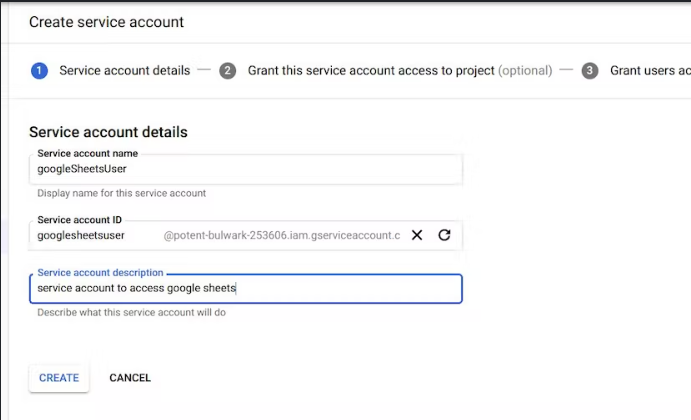Jump to the 'Grant users' step label
This screenshot has width=691, height=420.
pos(650,71)
